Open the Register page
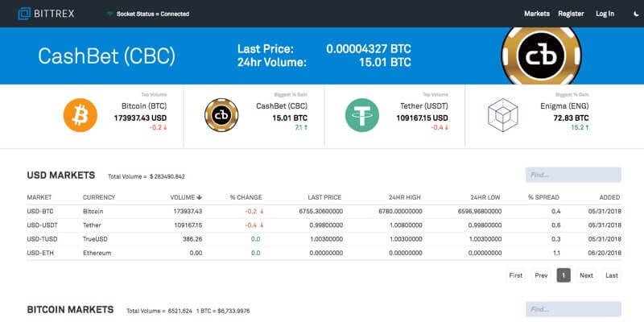644x322 pixels. coord(571,14)
